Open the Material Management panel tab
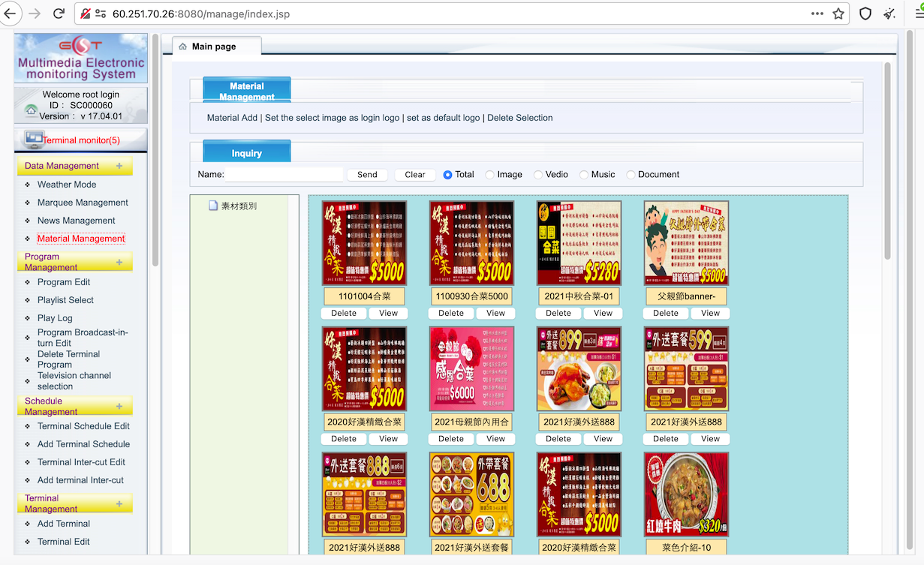Viewport: 924px width, 565px height. pos(247,90)
